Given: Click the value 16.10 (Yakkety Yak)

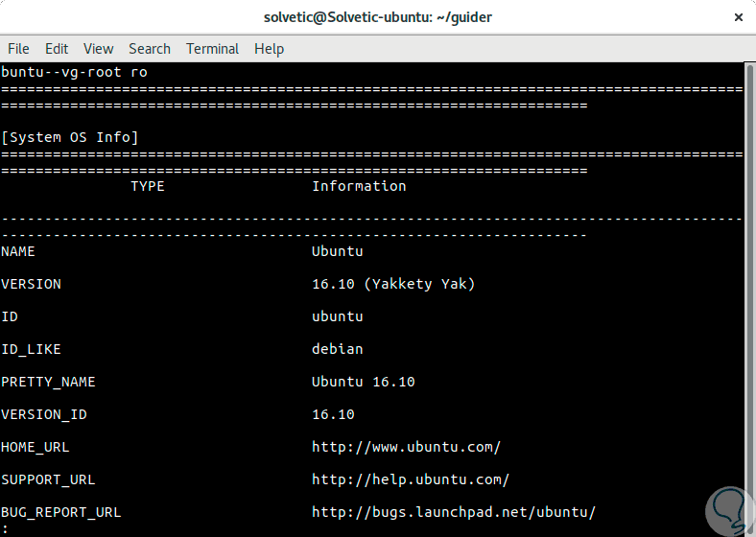Looking at the screenshot, I should 393,284.
